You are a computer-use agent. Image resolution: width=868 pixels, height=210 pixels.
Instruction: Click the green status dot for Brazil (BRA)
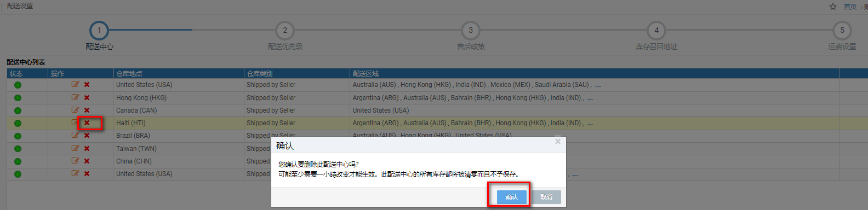click(x=18, y=136)
